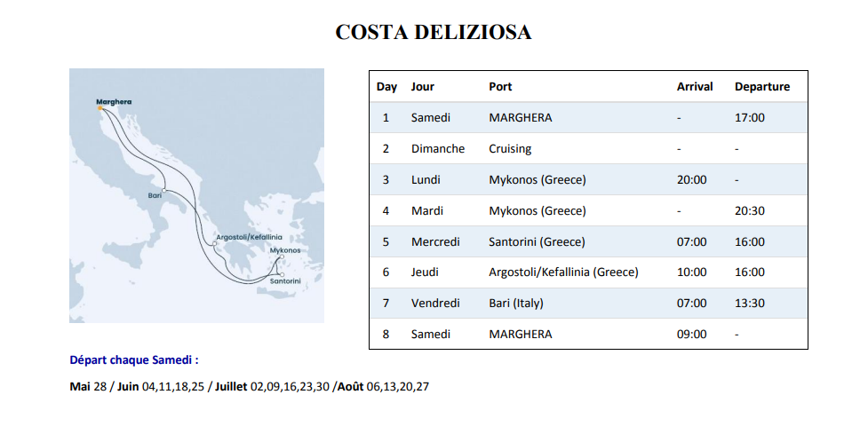Click the Port column header

500,87
